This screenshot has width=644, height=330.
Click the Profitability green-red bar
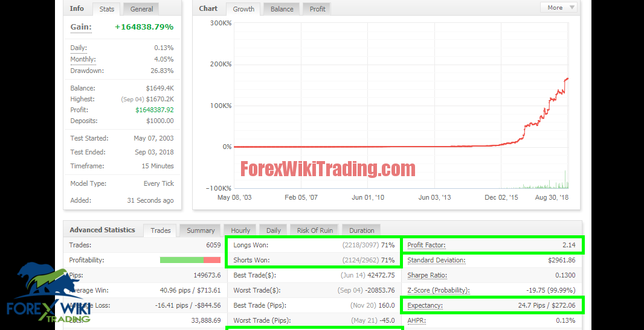click(x=190, y=260)
